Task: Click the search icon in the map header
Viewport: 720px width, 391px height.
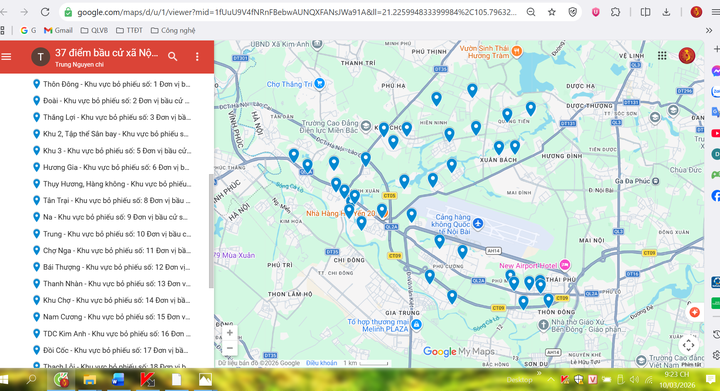Action: 173,56
